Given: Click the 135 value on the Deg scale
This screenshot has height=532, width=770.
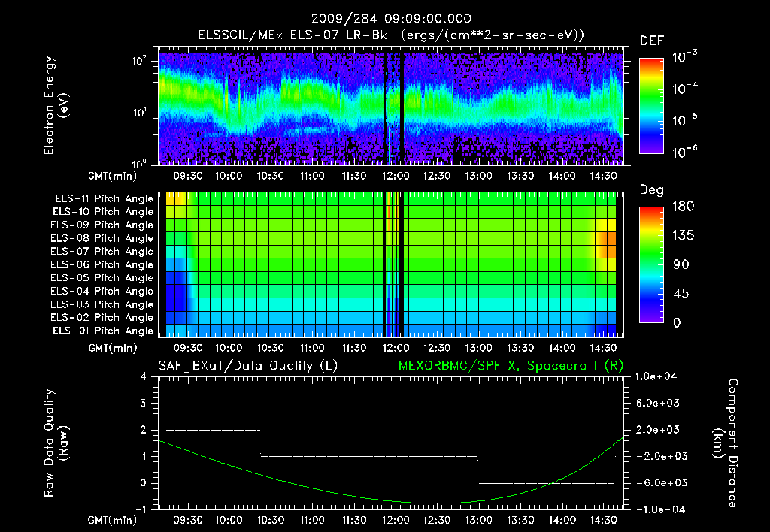Looking at the screenshot, I should pyautogui.click(x=683, y=236).
